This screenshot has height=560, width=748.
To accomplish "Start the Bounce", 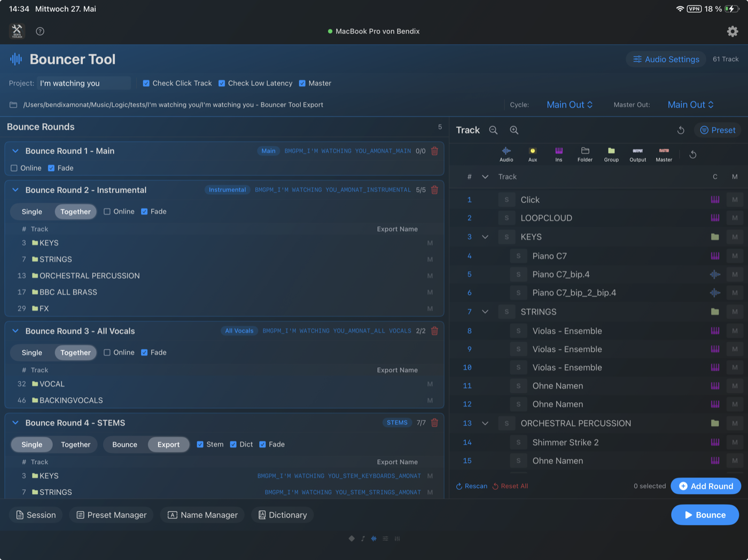I will click(705, 515).
